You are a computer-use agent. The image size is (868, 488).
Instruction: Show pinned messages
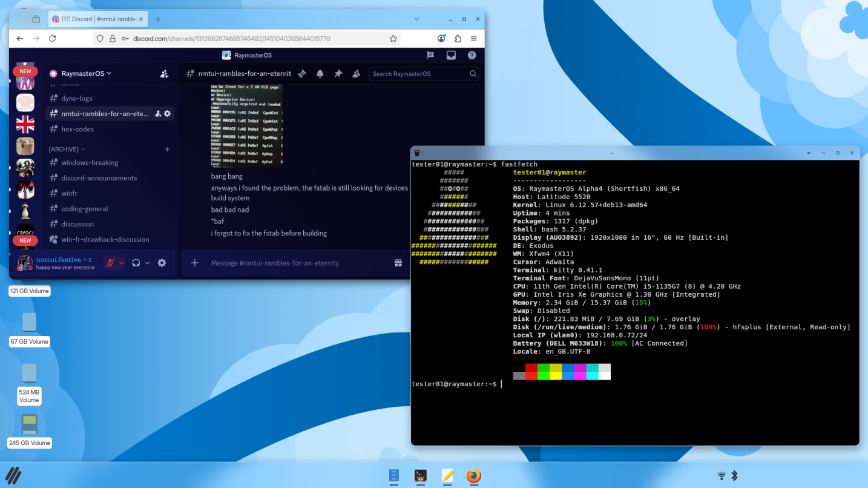pos(338,74)
